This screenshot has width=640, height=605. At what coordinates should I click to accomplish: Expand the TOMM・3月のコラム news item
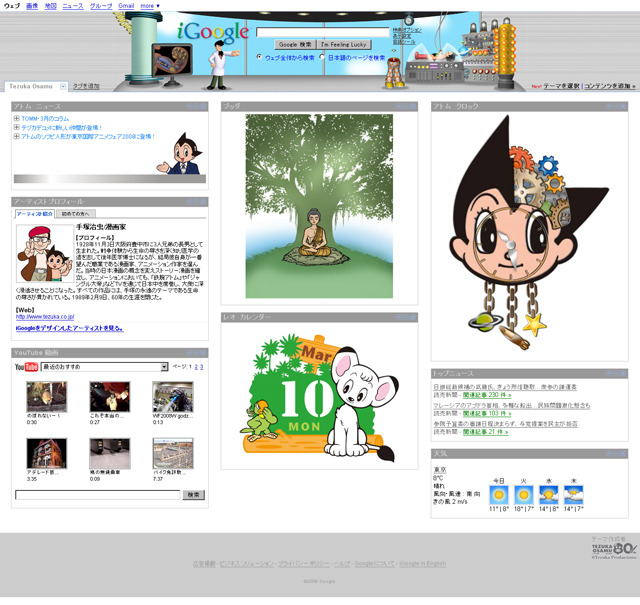(17, 118)
